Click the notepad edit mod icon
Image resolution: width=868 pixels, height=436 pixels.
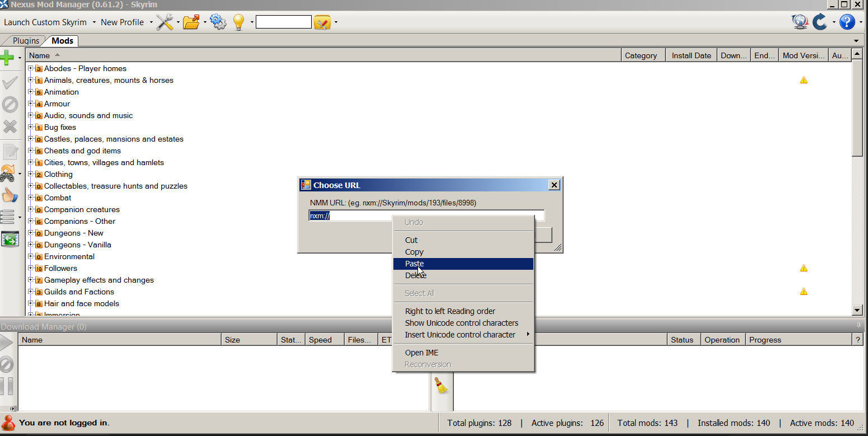point(10,152)
